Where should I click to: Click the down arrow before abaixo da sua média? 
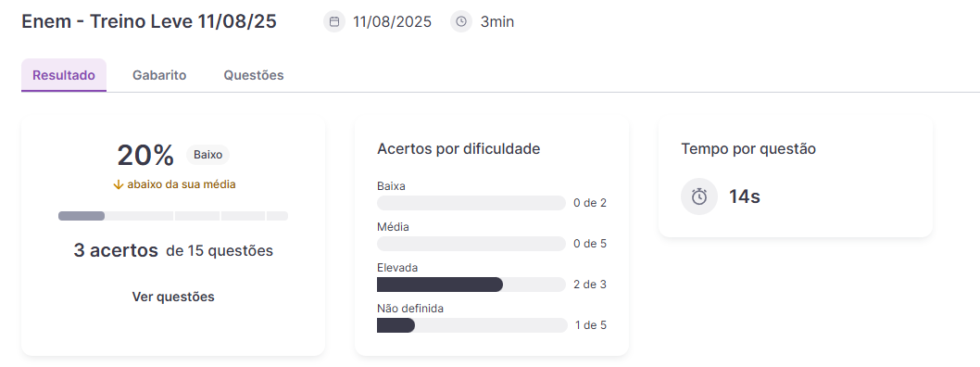click(x=119, y=185)
